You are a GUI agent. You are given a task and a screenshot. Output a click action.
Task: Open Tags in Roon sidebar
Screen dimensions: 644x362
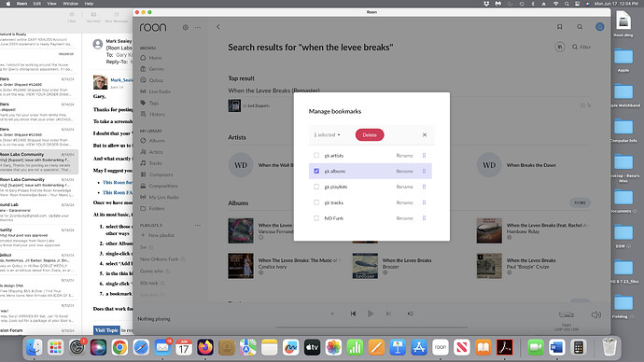tap(149, 103)
